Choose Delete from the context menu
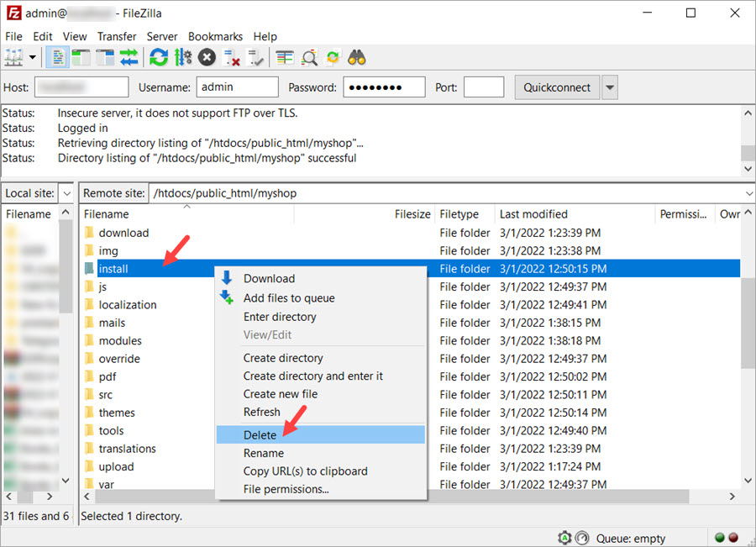Image resolution: width=756 pixels, height=547 pixels. (321, 434)
